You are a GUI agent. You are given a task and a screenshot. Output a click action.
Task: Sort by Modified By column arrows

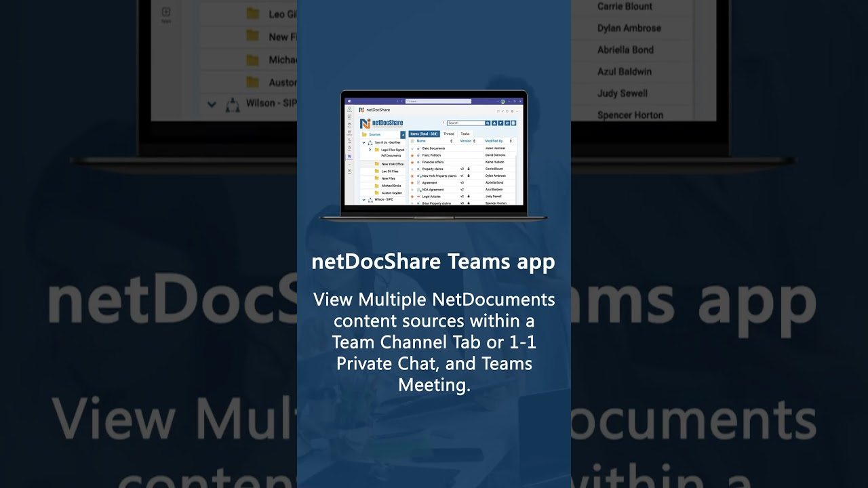511,141
